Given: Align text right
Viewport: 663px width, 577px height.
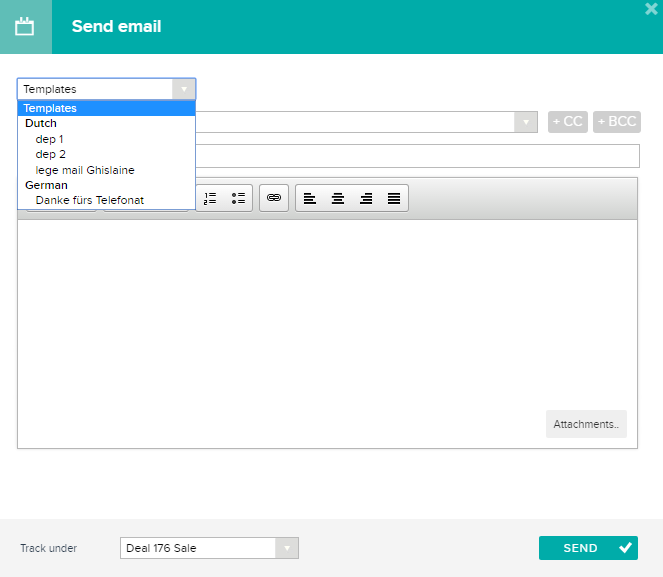Looking at the screenshot, I should [366, 198].
